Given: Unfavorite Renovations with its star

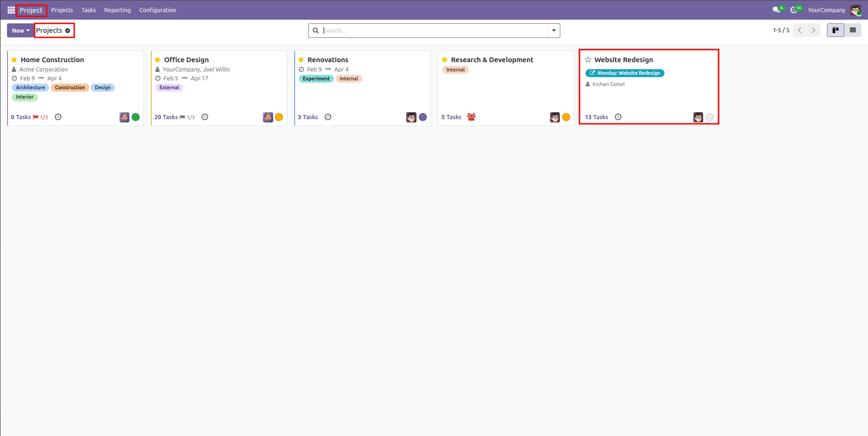Looking at the screenshot, I should [x=301, y=60].
